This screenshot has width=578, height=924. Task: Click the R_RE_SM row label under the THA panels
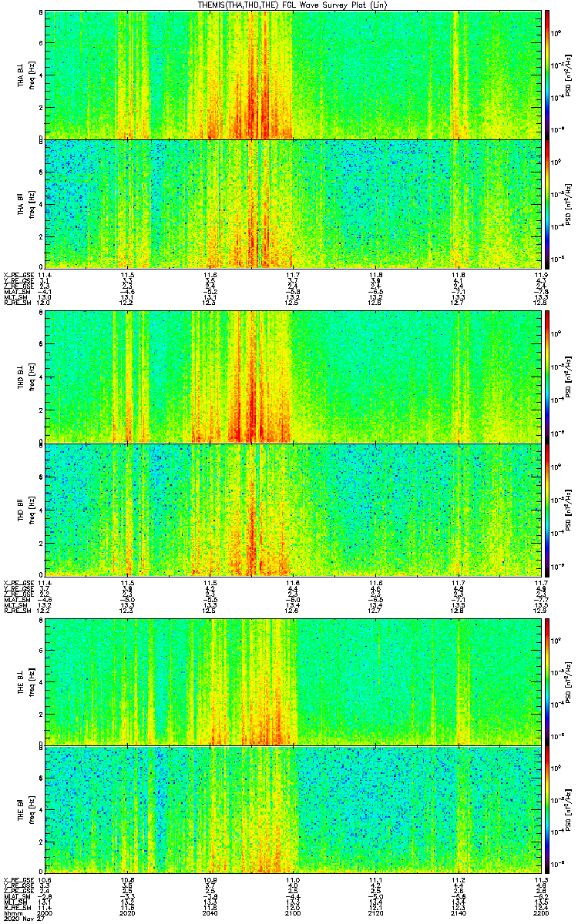click(x=18, y=303)
